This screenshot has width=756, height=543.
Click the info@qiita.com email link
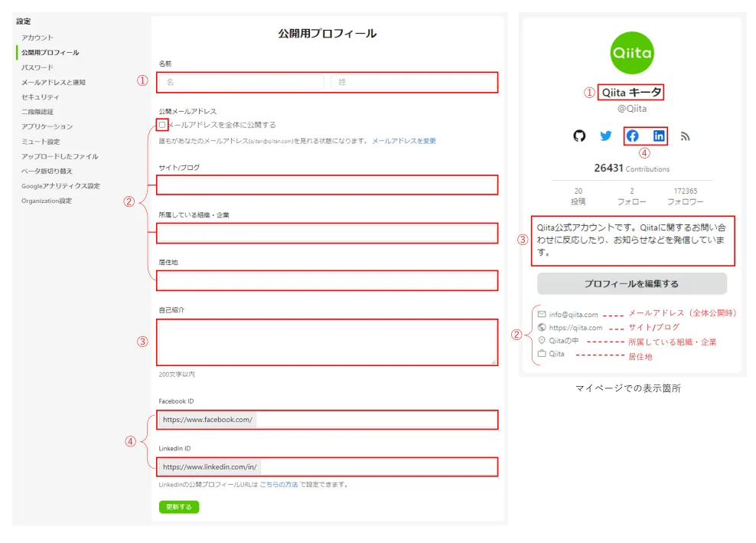573,315
